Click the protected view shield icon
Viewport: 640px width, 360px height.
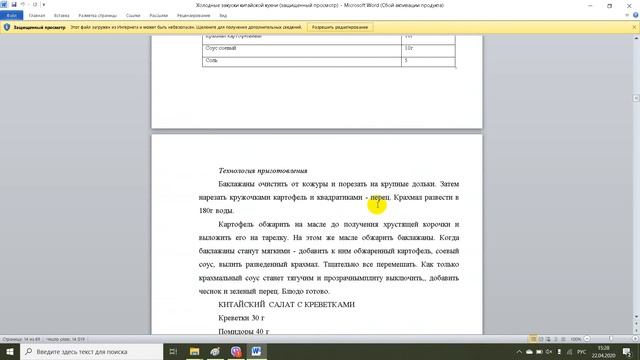click(x=7, y=27)
